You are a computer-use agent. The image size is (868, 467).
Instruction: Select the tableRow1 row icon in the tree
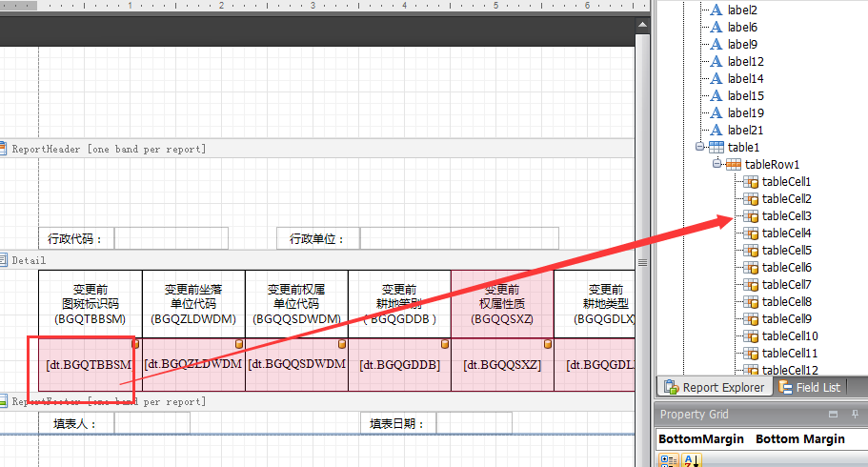tap(734, 165)
